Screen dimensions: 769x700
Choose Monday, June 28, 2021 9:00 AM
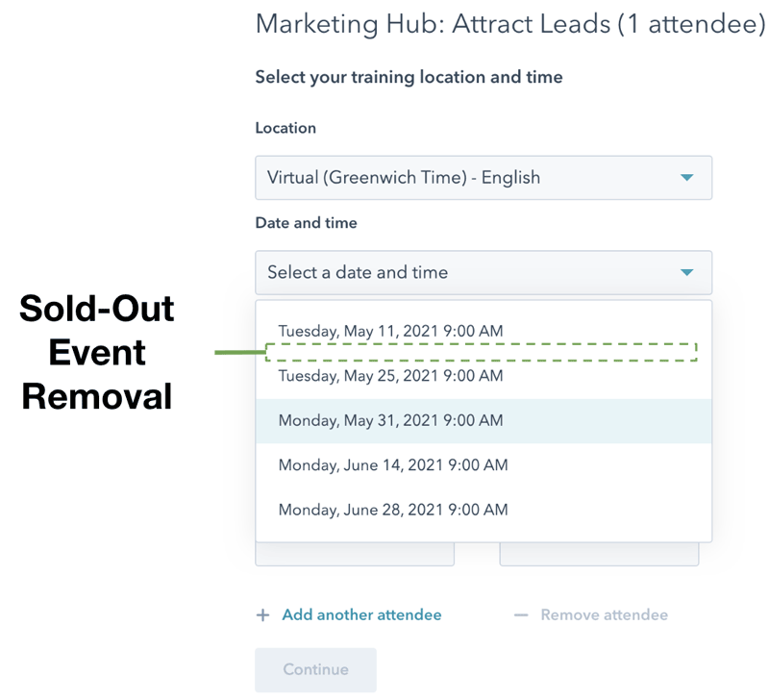pos(392,510)
